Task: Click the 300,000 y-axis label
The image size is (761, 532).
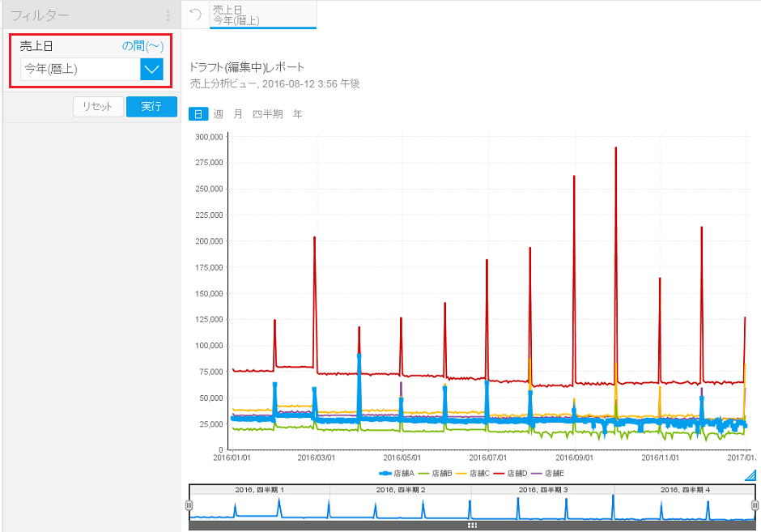Action: (x=209, y=137)
